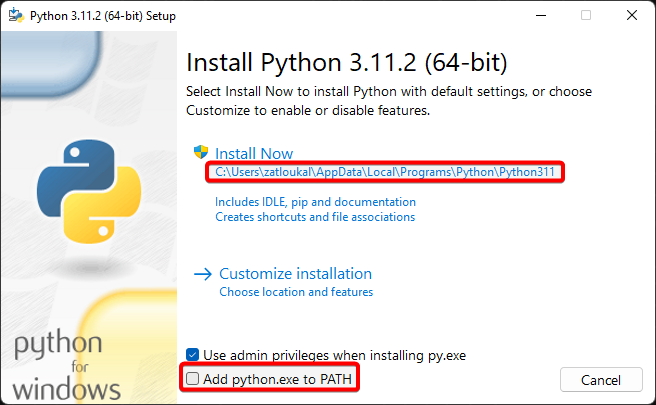Click 'Choose location and features' subtext
Screen dimensions: 656x405
[x=296, y=292]
